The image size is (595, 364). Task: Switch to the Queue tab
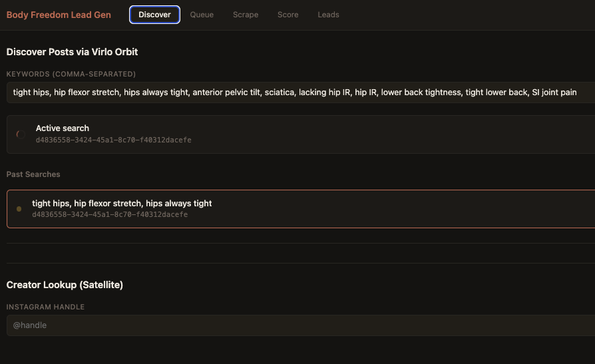click(202, 15)
